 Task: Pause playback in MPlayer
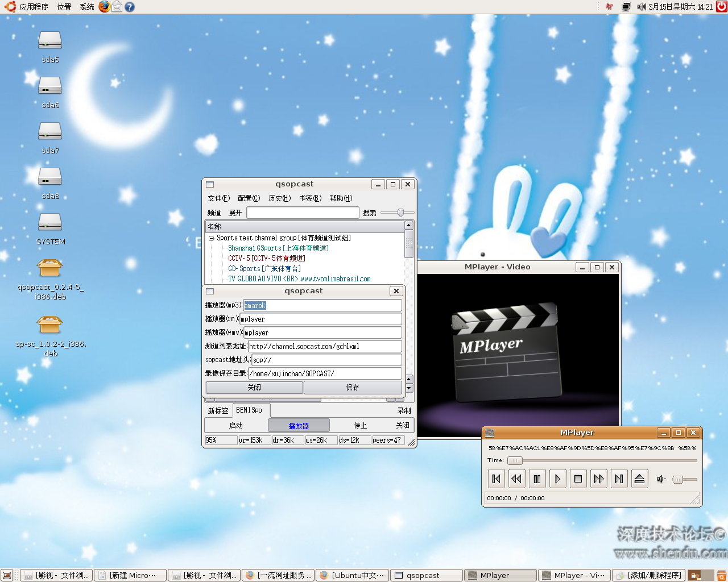[537, 479]
